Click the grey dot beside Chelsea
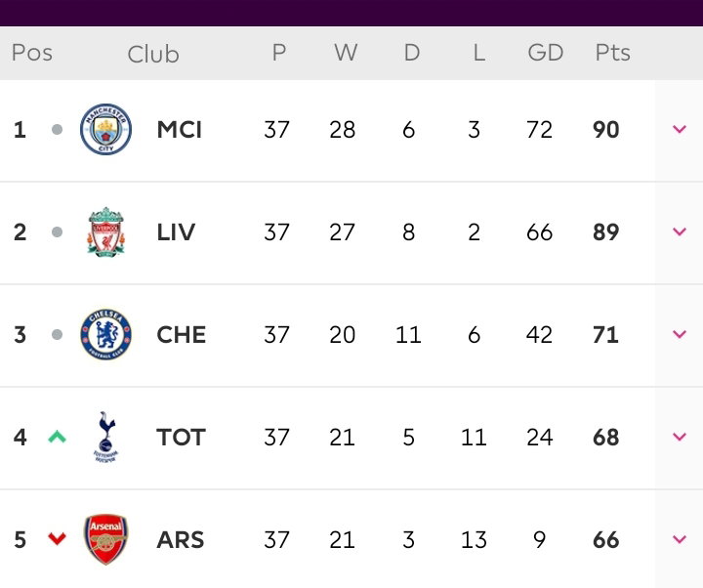This screenshot has width=703, height=588. (x=57, y=335)
